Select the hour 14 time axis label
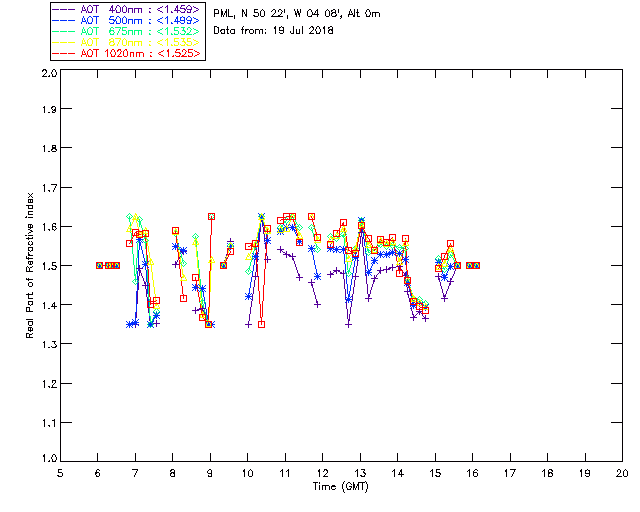The image size is (640, 512). coord(398,473)
